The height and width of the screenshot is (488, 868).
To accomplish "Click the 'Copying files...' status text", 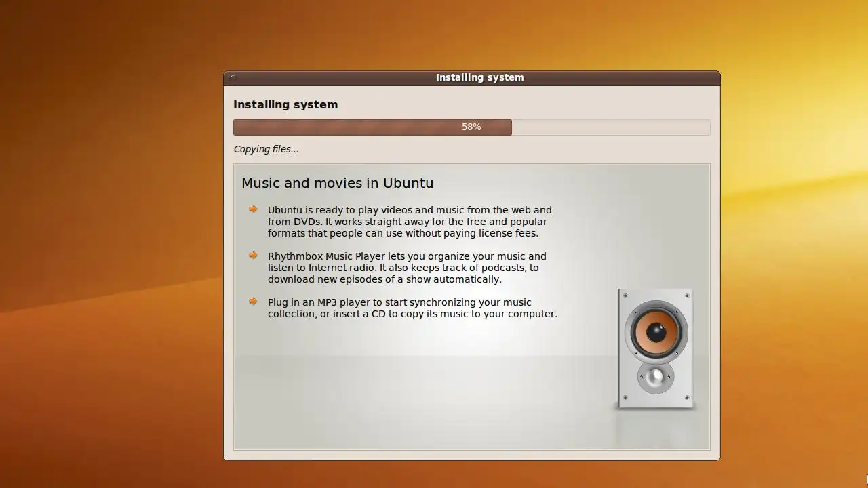I will click(266, 149).
